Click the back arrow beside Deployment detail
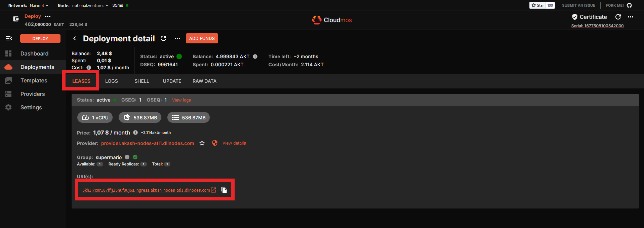 coord(75,39)
